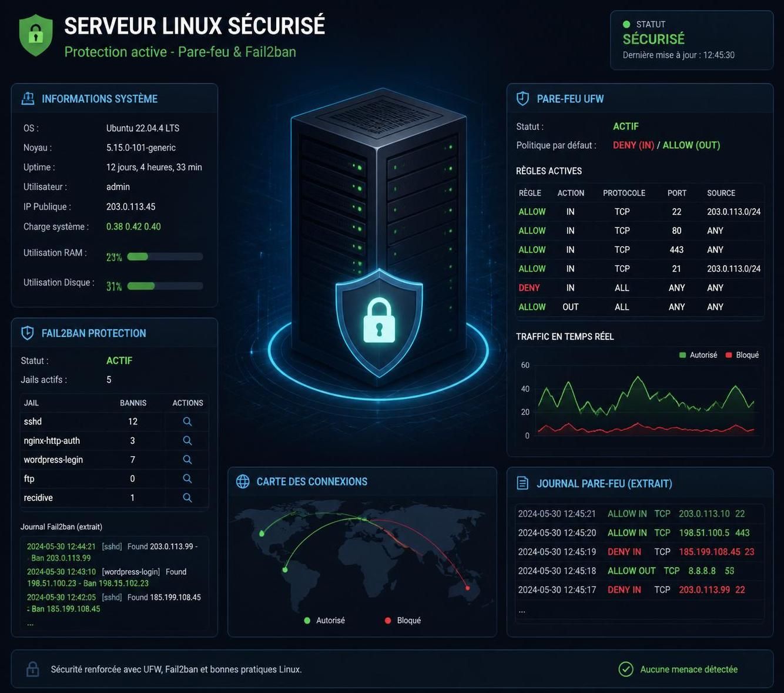784x693 pixels.
Task: Click the green checkmark threat status icon
Action: 626,669
